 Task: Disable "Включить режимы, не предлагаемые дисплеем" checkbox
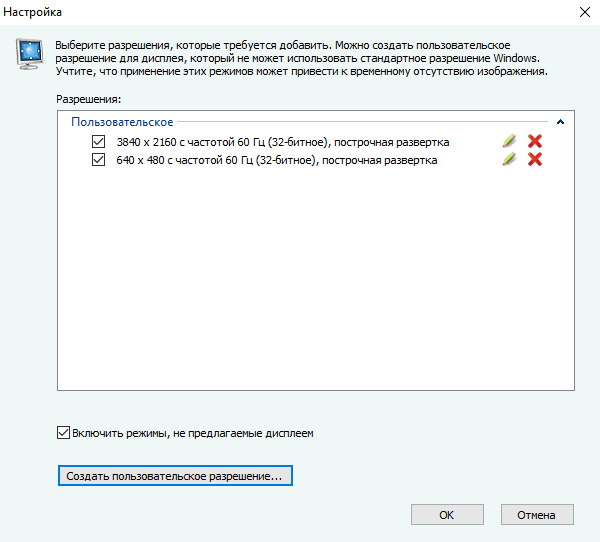click(x=64, y=433)
